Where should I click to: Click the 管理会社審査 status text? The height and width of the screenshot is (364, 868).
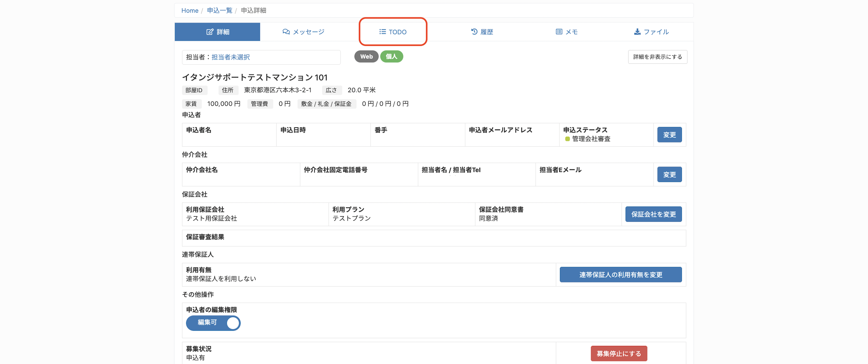pyautogui.click(x=591, y=139)
